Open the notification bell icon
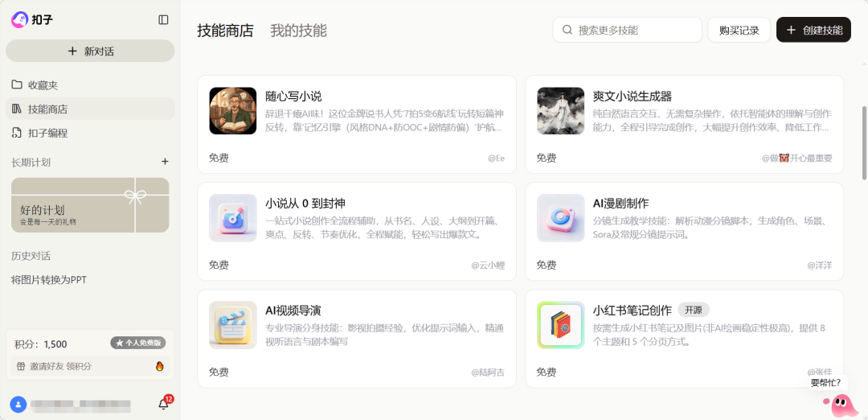The image size is (868, 420). 164,404
